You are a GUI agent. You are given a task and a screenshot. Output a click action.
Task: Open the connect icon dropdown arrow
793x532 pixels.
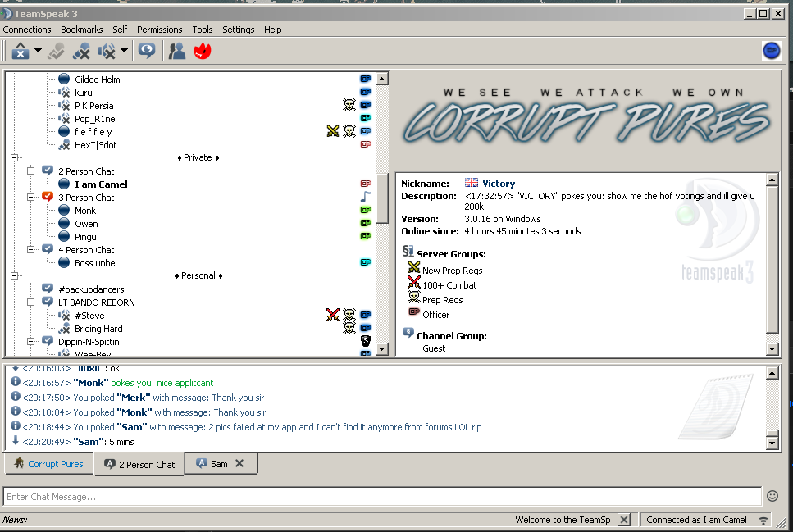[38, 50]
